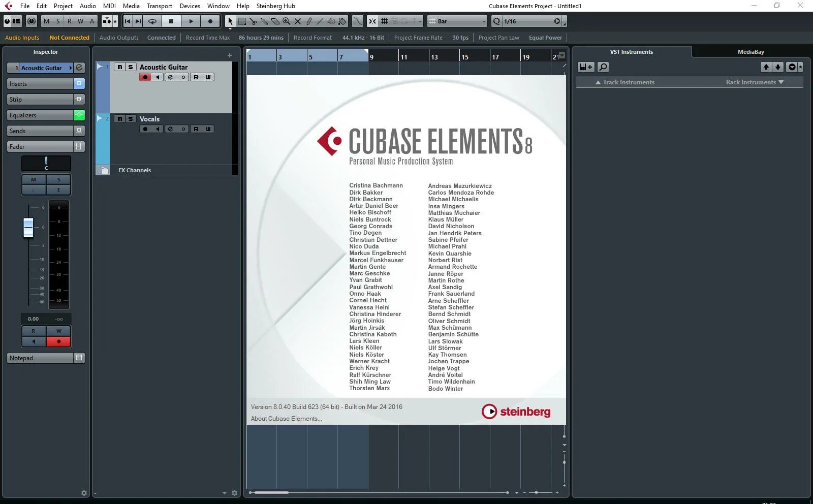Select the Mute X tool
The image size is (813, 504).
pyautogui.click(x=298, y=21)
